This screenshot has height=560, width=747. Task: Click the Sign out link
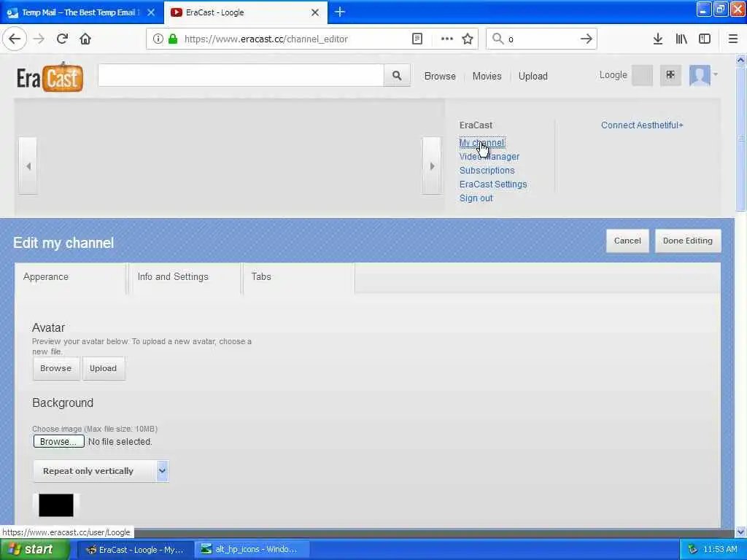click(x=476, y=198)
